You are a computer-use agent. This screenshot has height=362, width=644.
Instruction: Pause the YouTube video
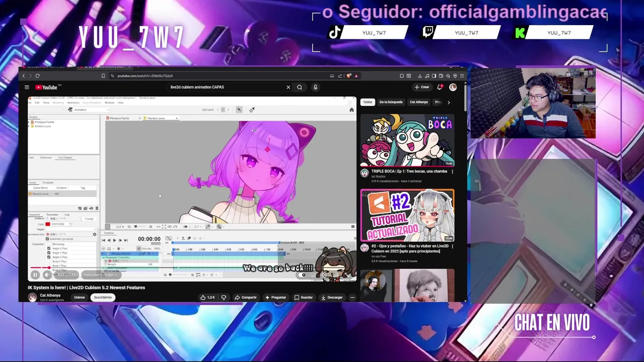35,275
